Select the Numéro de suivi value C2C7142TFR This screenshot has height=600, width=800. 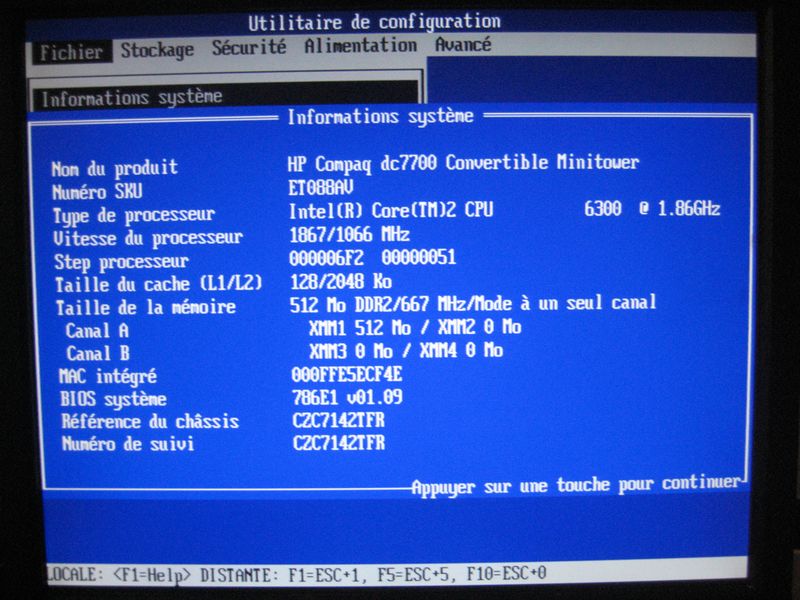pyautogui.click(x=339, y=442)
